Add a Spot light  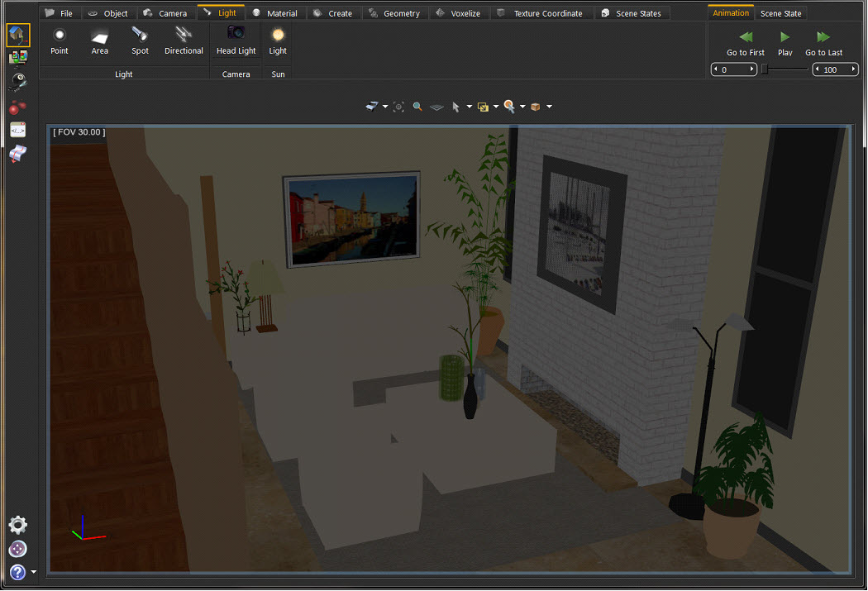click(140, 41)
